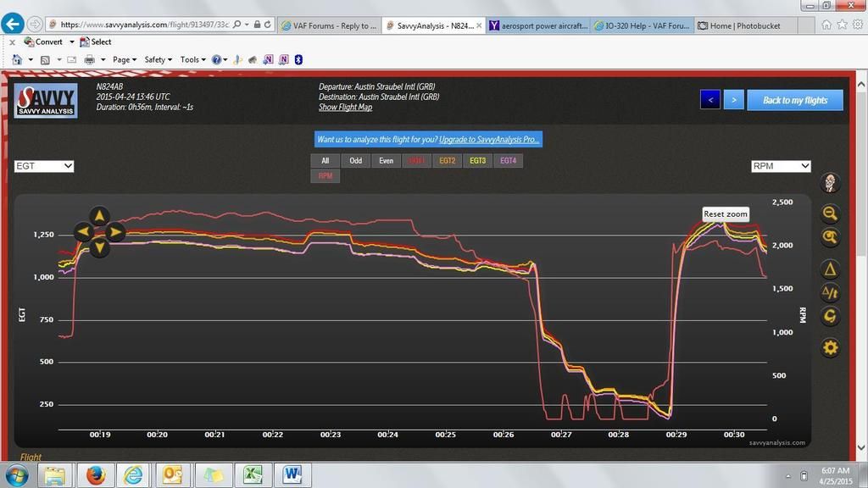
Task: Click the SavvyAnalysis logo image
Action: [x=47, y=100]
